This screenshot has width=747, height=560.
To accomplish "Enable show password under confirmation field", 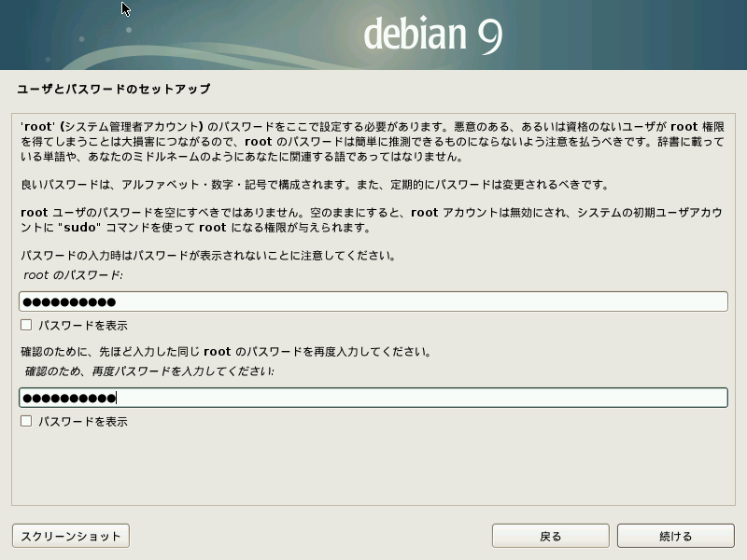I will point(26,422).
